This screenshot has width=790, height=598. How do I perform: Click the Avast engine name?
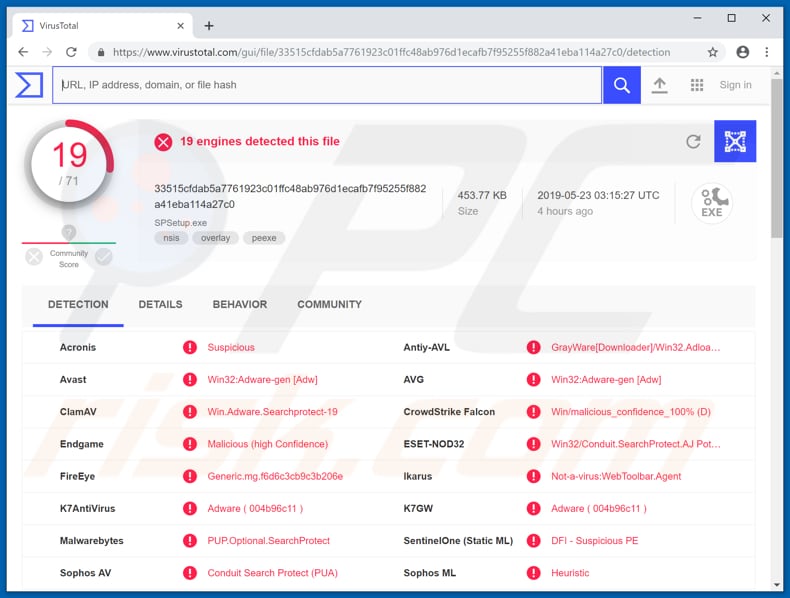coord(73,379)
